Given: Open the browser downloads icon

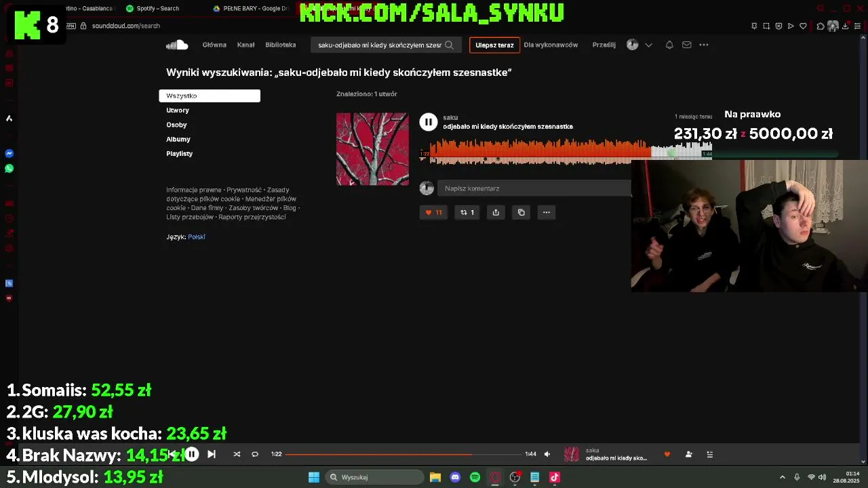Looking at the screenshot, I should [846, 26].
